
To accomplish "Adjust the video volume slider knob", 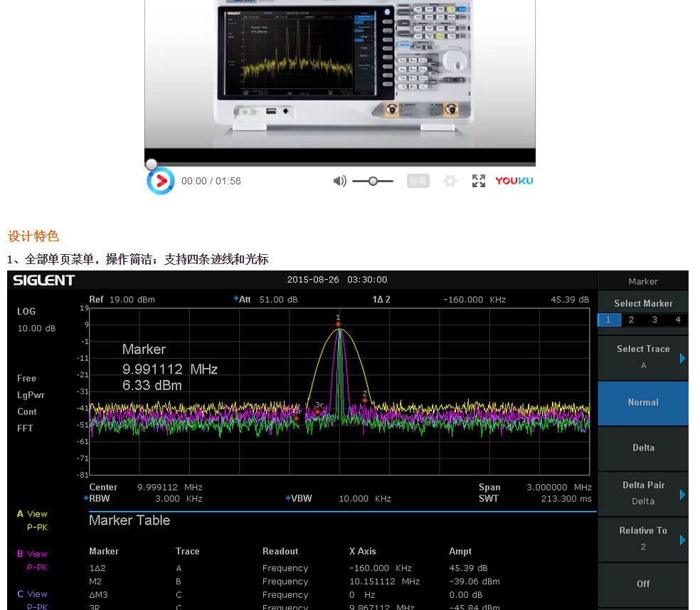I will click(x=373, y=181).
